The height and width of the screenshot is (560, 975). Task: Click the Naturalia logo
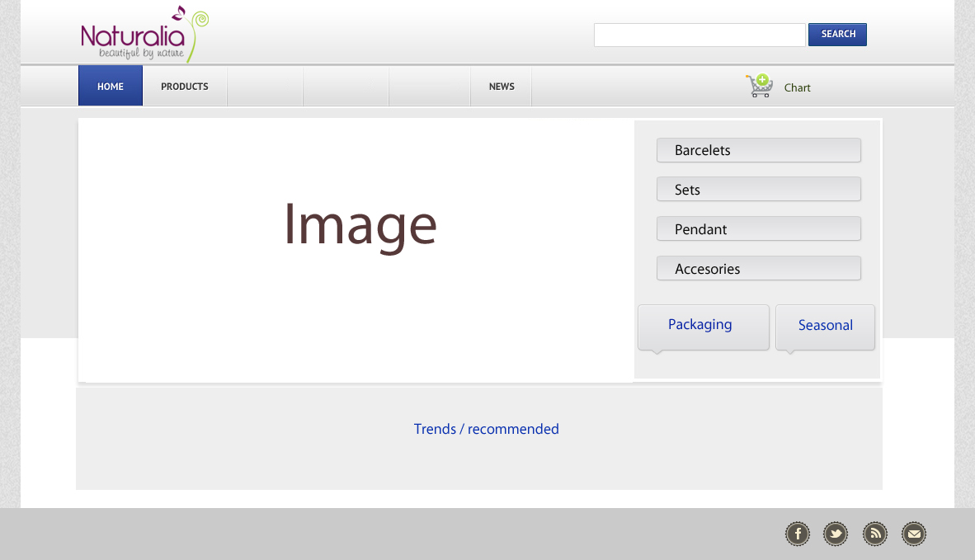click(144, 35)
